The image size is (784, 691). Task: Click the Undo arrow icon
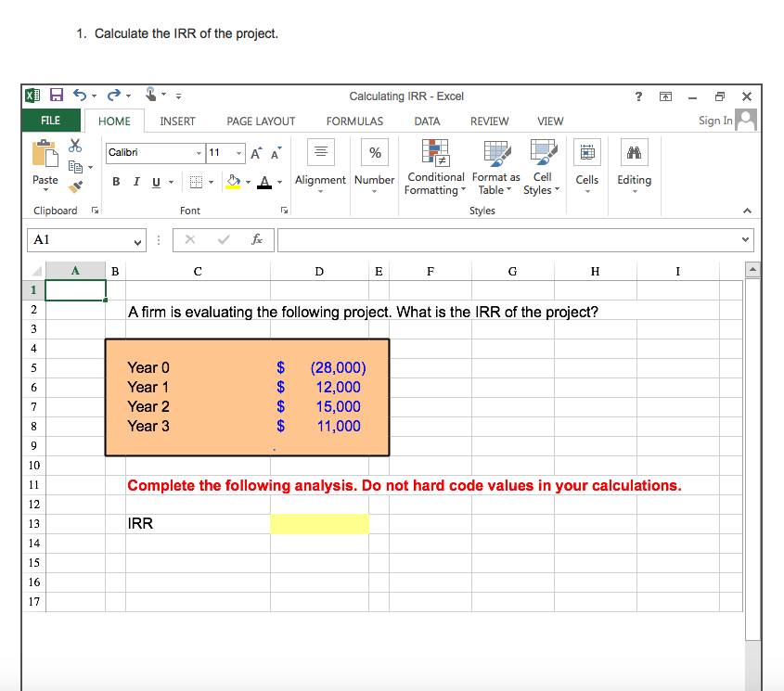[x=79, y=96]
